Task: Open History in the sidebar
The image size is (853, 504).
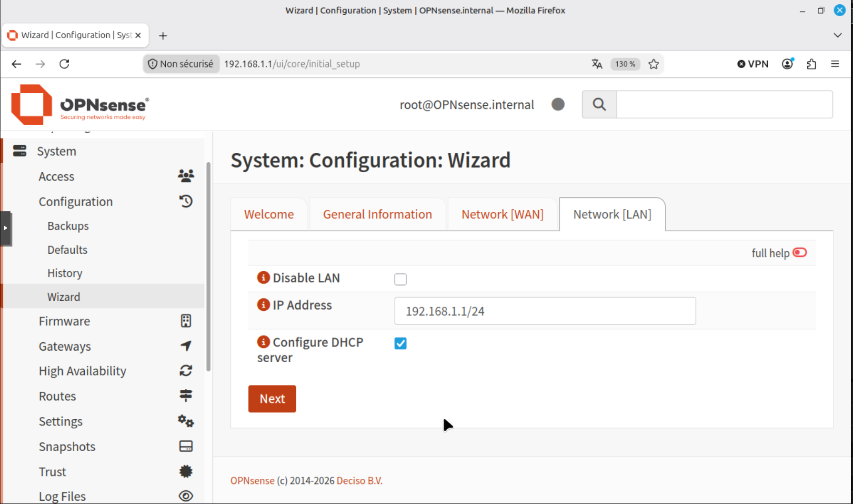Action: [x=65, y=273]
